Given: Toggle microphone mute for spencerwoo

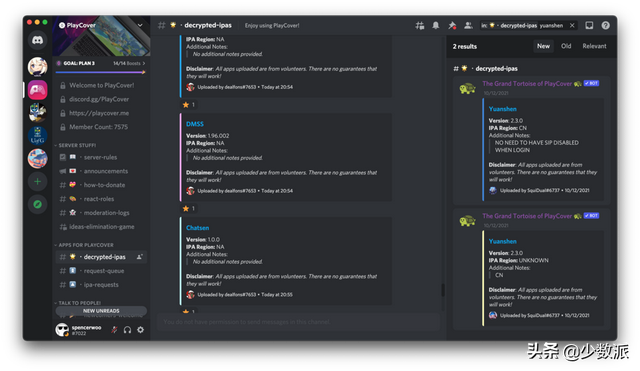Looking at the screenshot, I should [114, 330].
